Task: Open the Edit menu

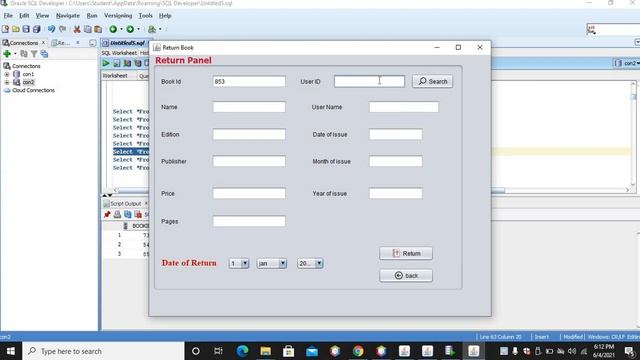Action: [24, 16]
